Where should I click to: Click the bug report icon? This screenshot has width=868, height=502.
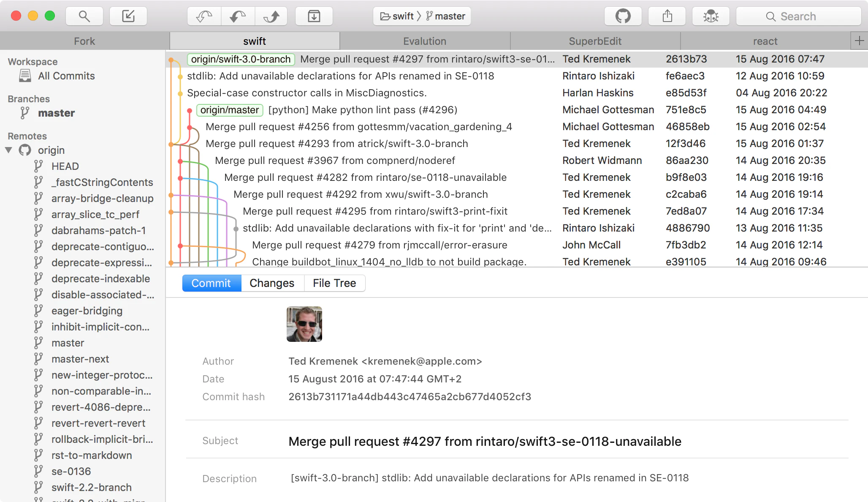[711, 16]
